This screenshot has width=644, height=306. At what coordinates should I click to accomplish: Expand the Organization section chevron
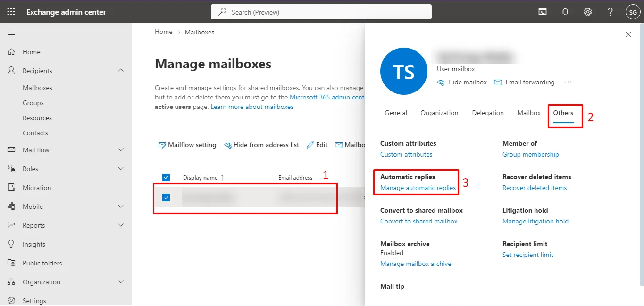(121, 282)
